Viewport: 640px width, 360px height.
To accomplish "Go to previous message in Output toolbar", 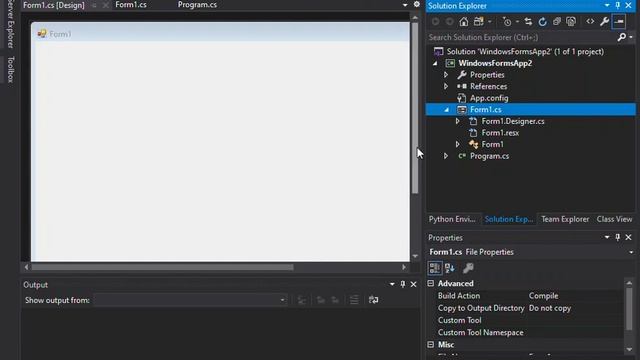I will [321, 300].
